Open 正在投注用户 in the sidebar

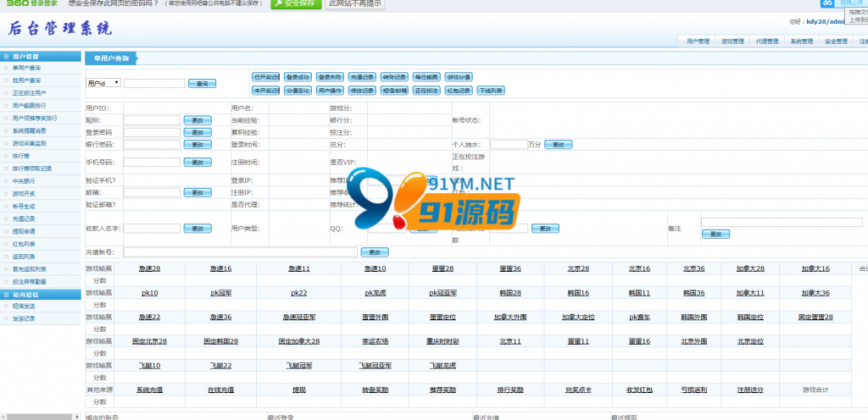(x=30, y=93)
